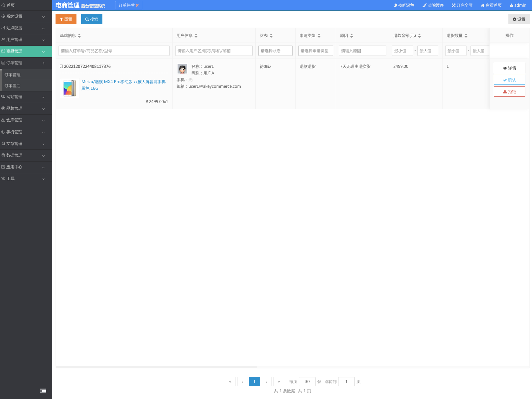Focus the username/nickname/phone filter field

pyautogui.click(x=214, y=51)
